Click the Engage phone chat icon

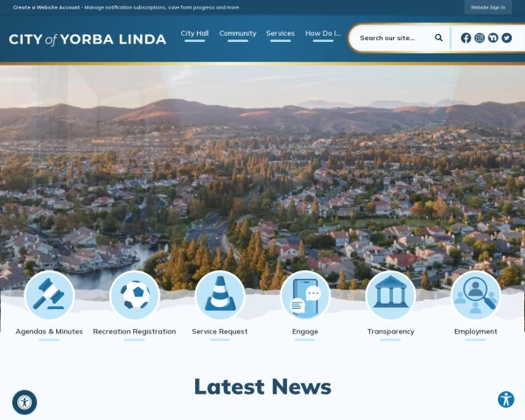click(305, 295)
